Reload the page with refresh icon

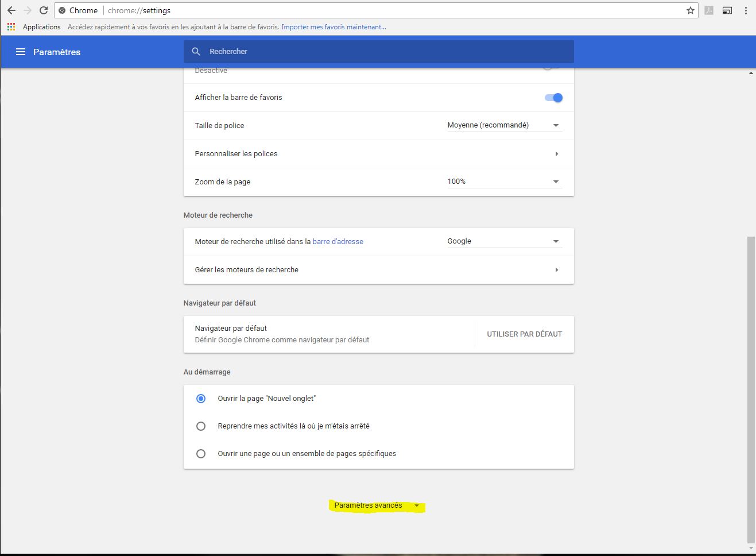click(43, 10)
